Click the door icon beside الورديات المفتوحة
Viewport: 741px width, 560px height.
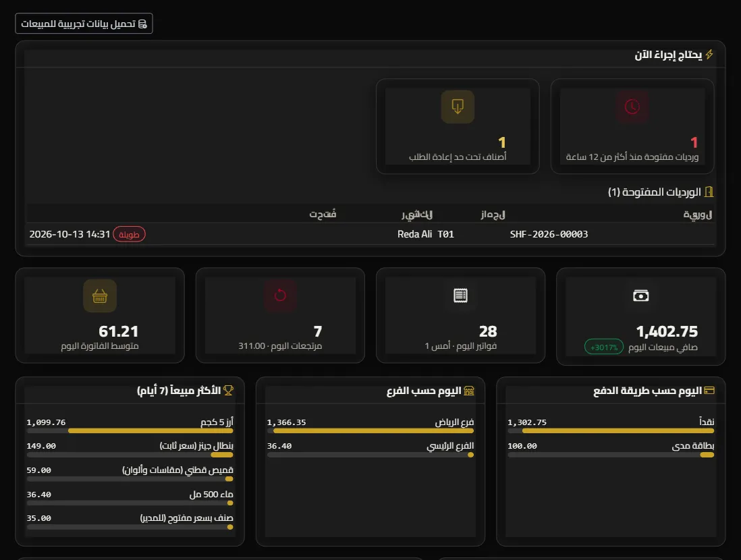pyautogui.click(x=709, y=192)
